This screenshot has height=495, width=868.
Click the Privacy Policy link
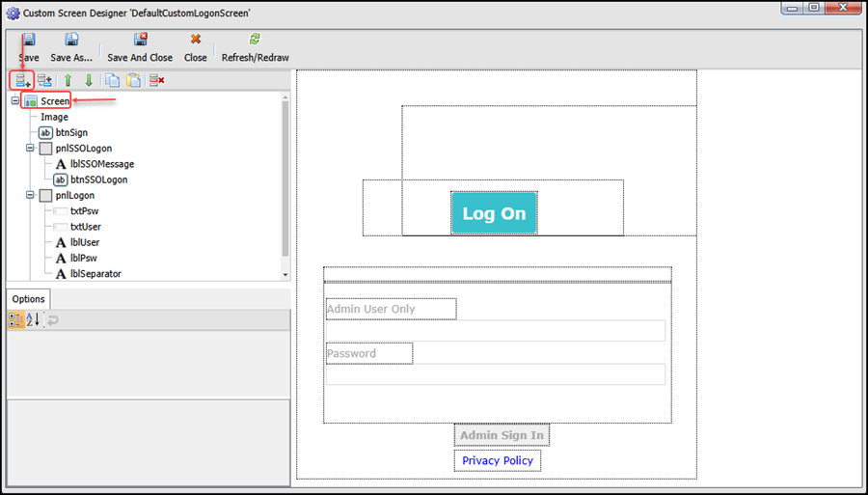click(497, 460)
